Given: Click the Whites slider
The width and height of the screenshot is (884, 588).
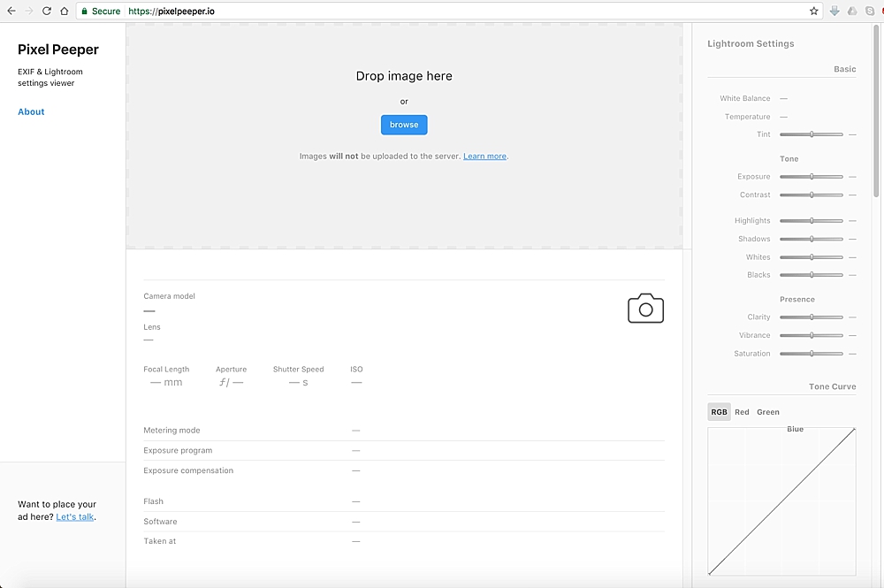Looking at the screenshot, I should point(812,257).
